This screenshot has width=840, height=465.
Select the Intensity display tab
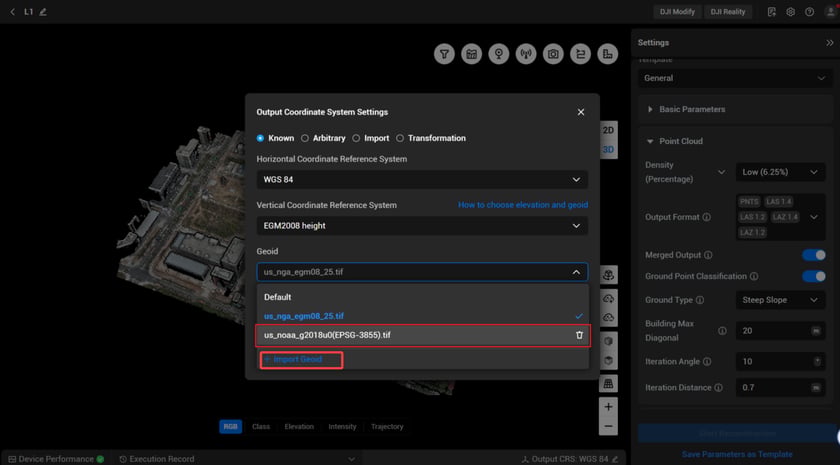pyautogui.click(x=342, y=426)
